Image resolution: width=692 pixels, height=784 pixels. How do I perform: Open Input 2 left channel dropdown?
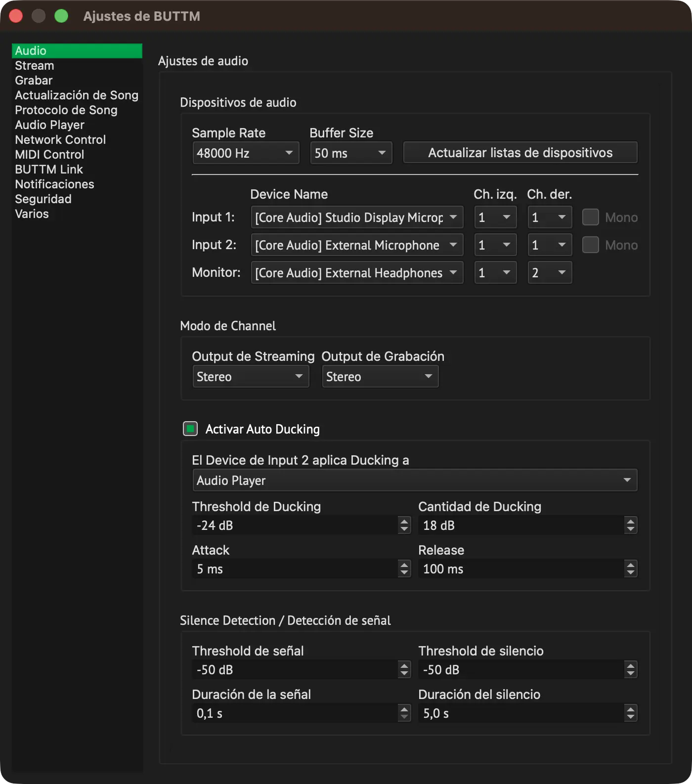tap(495, 245)
